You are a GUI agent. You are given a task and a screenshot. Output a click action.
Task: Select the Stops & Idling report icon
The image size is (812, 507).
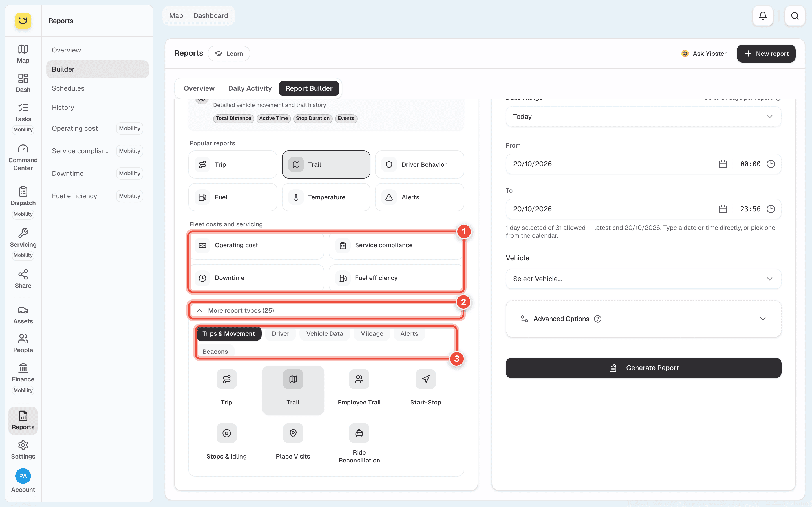point(226,433)
